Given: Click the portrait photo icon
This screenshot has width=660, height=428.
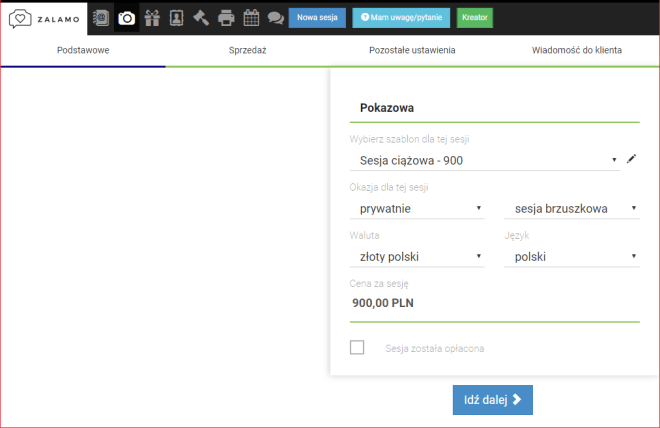Looking at the screenshot, I should tap(176, 17).
